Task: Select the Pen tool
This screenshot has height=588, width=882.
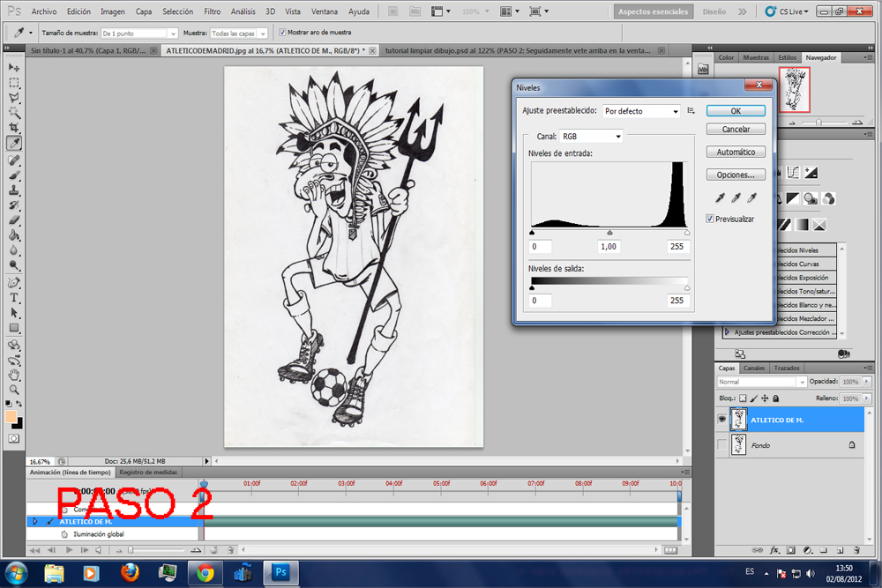Action: tap(14, 283)
